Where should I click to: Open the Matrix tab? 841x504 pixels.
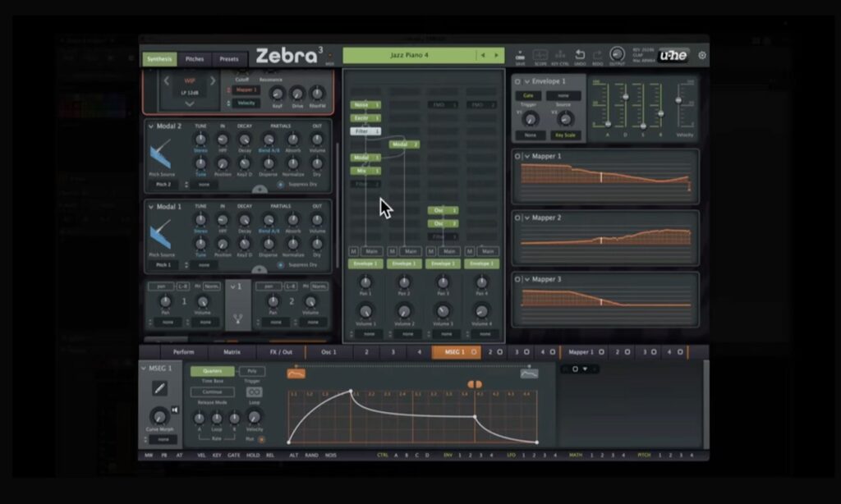(232, 351)
